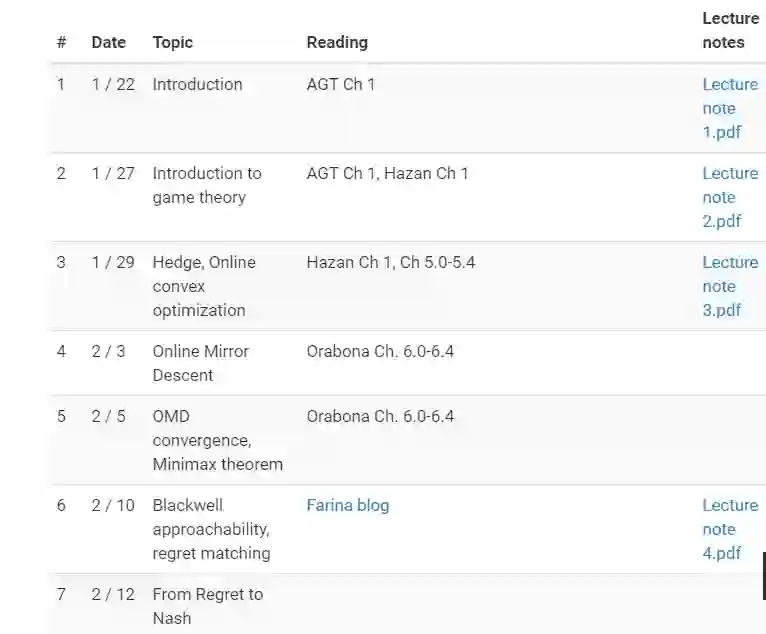
Task: Select the Online Mirror Descent topic cell
Action: [x=200, y=363]
